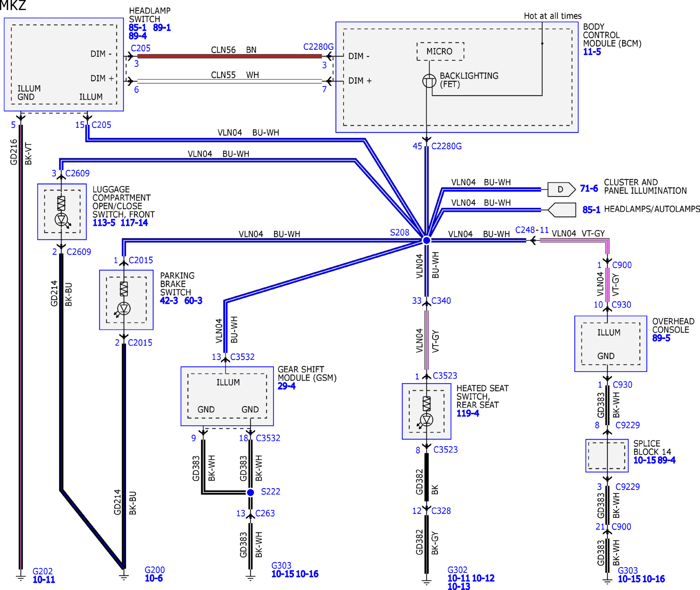This screenshot has height=590, width=700.
Task: Click ground symbol under C900 pin 21
Action: tap(607, 581)
